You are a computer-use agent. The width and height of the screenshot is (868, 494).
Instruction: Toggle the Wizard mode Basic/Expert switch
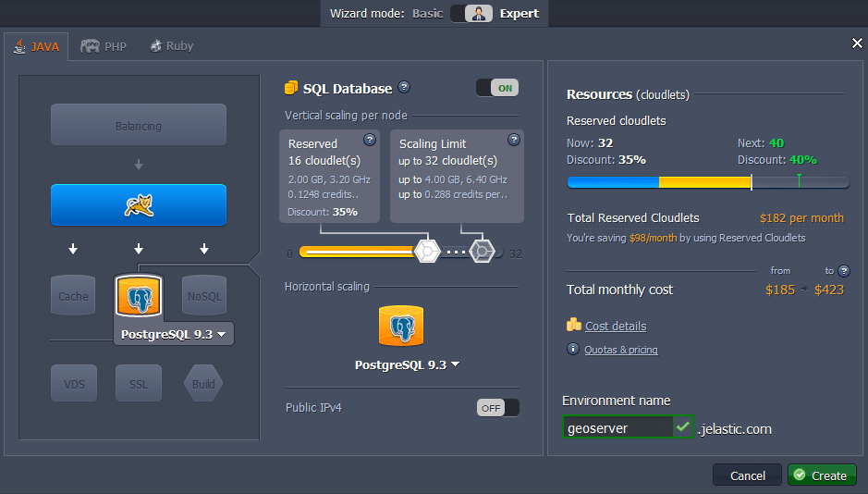coord(471,13)
